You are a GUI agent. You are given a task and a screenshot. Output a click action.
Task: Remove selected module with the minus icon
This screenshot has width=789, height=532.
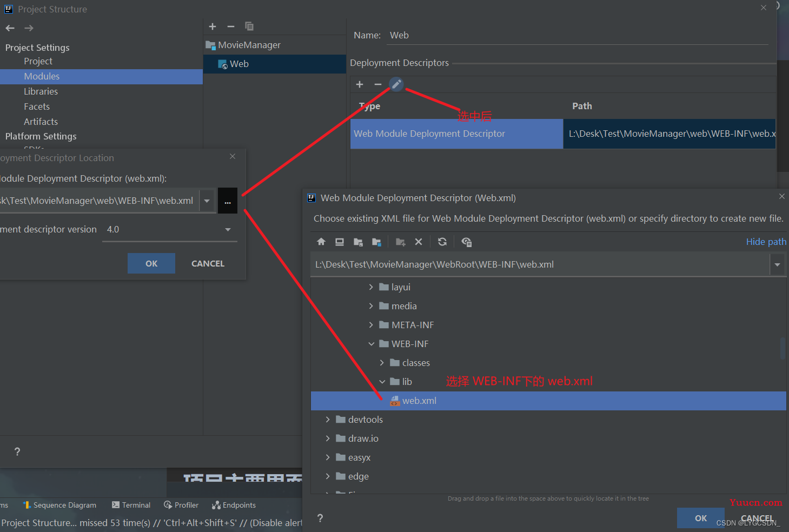click(x=231, y=26)
